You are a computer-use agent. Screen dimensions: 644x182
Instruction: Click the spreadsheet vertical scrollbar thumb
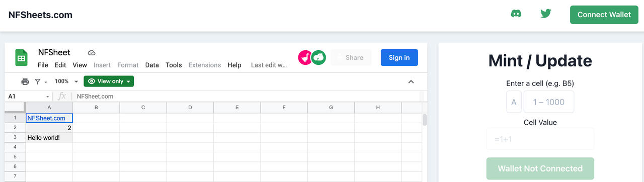tap(425, 120)
